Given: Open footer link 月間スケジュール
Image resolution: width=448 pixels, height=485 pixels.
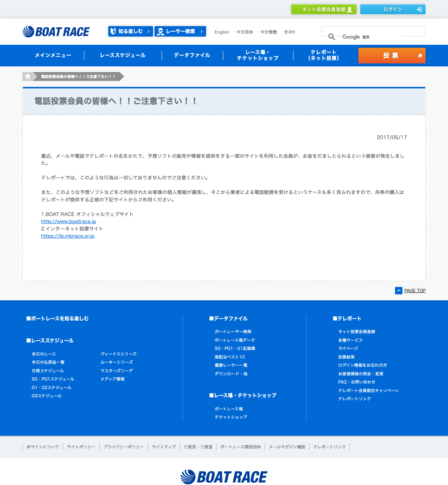Looking at the screenshot, I should coord(48,371).
